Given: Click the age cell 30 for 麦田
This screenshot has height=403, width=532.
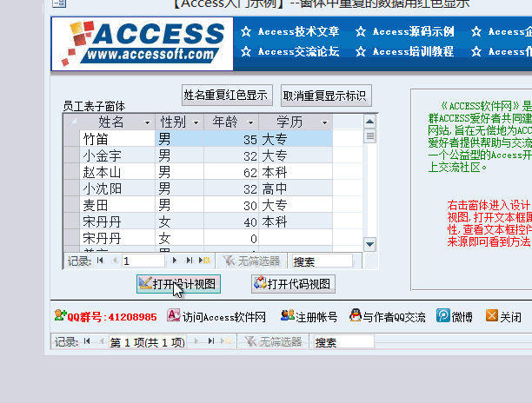Looking at the screenshot, I should [231, 205].
